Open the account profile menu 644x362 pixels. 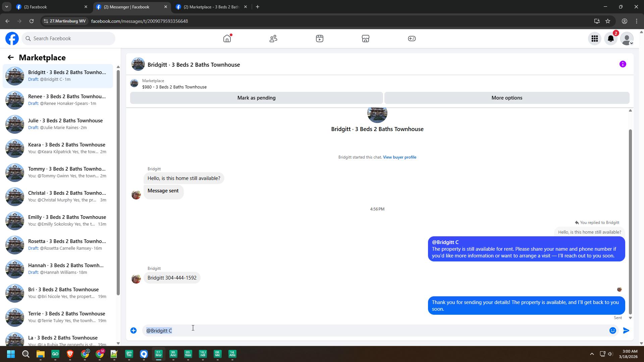coord(627,39)
